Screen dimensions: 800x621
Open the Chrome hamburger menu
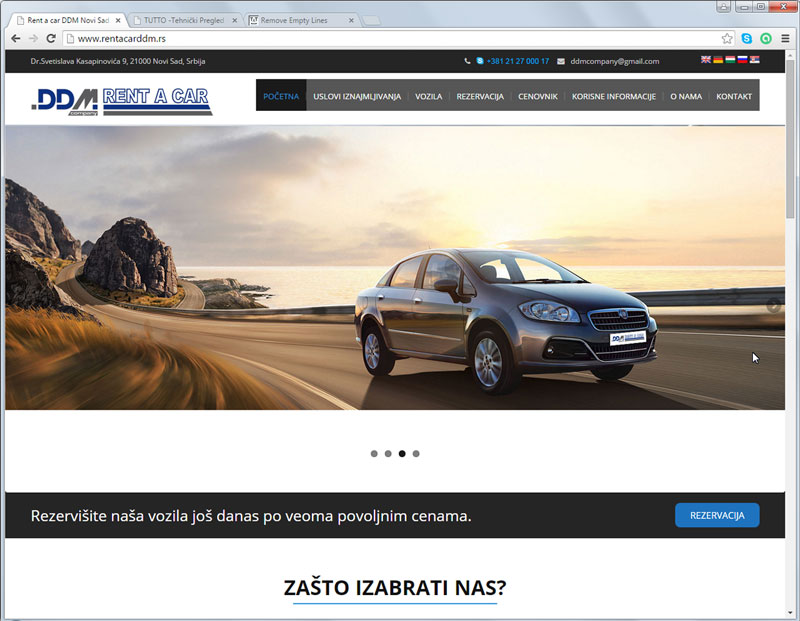786,38
